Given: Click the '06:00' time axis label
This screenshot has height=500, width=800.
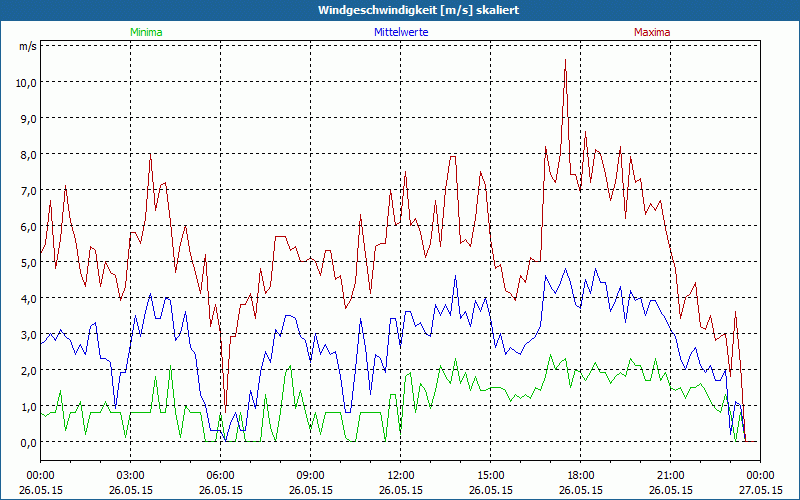Looking at the screenshot, I should 220,476.
